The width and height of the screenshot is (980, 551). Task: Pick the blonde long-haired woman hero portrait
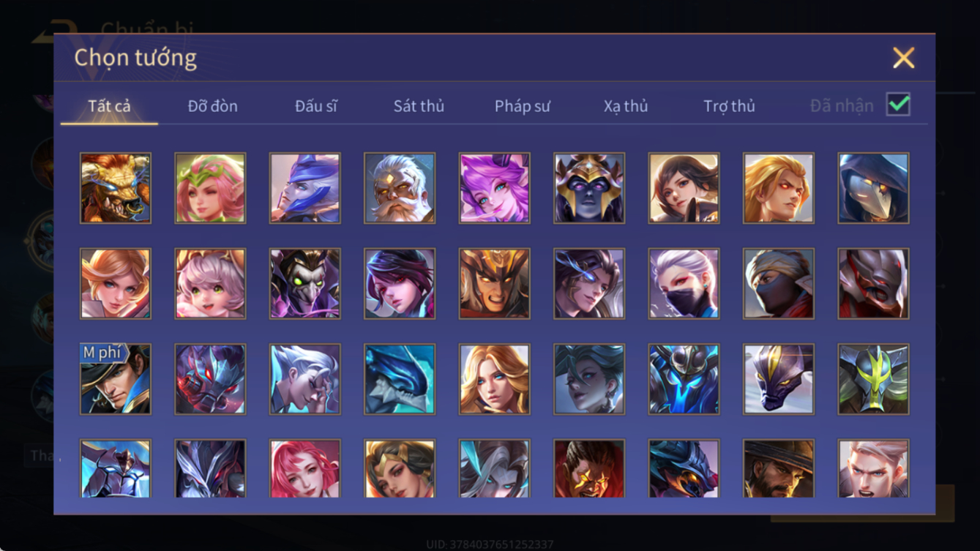tap(495, 379)
